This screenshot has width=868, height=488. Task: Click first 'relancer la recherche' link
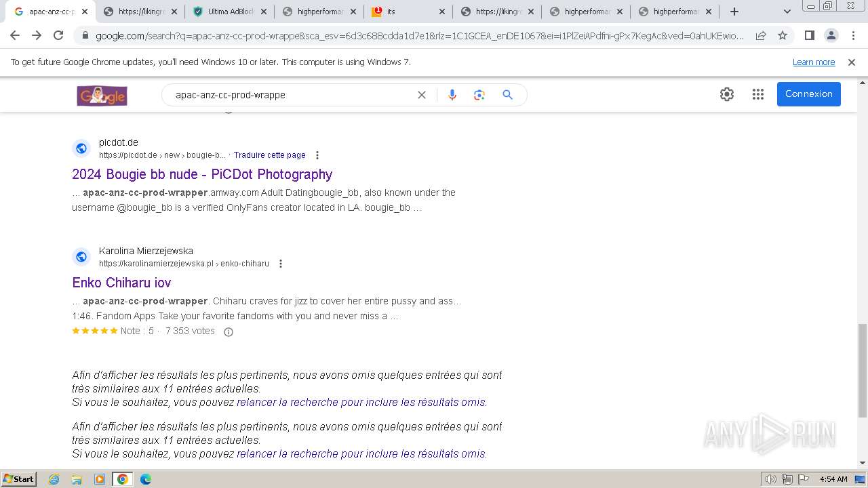point(361,402)
